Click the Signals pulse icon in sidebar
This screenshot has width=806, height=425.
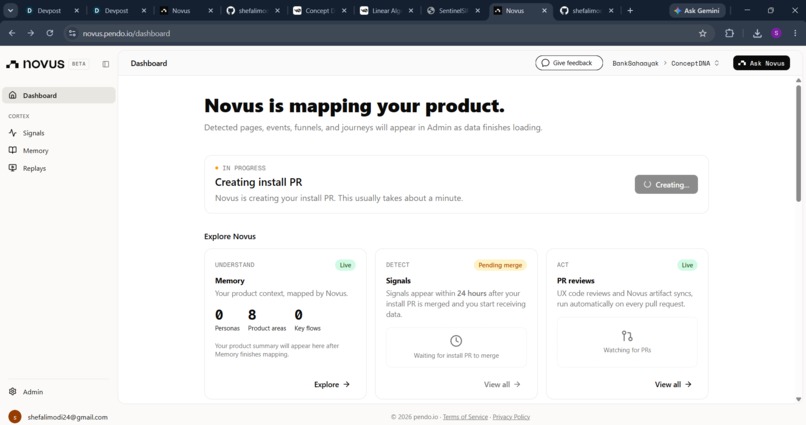[13, 133]
